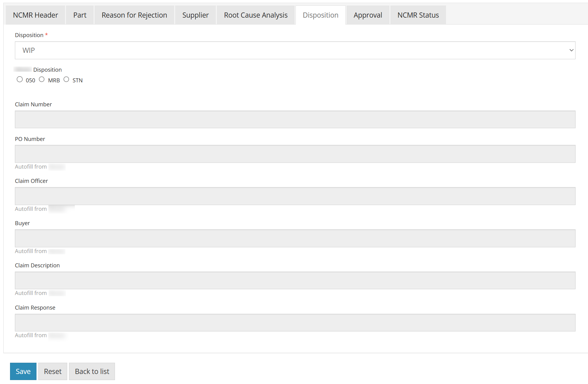Select the MRB disposition radio button
The height and width of the screenshot is (384, 588).
click(x=42, y=79)
